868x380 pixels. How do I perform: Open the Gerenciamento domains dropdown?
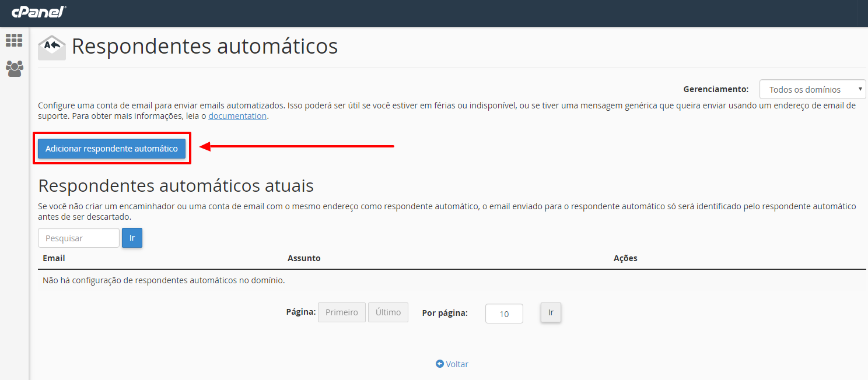tap(813, 90)
